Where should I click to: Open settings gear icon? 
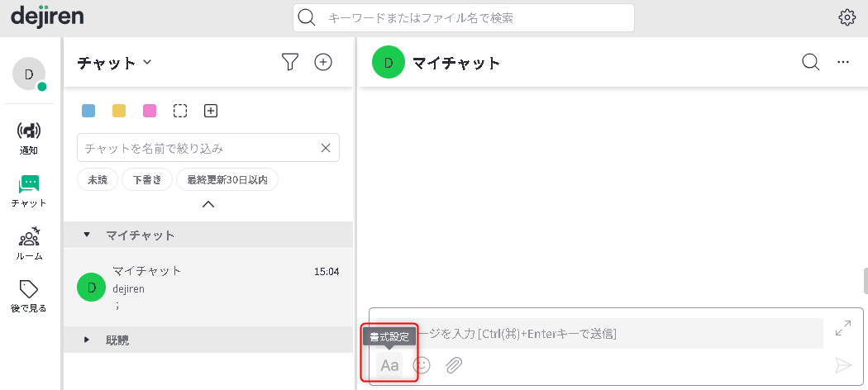pyautogui.click(x=847, y=17)
